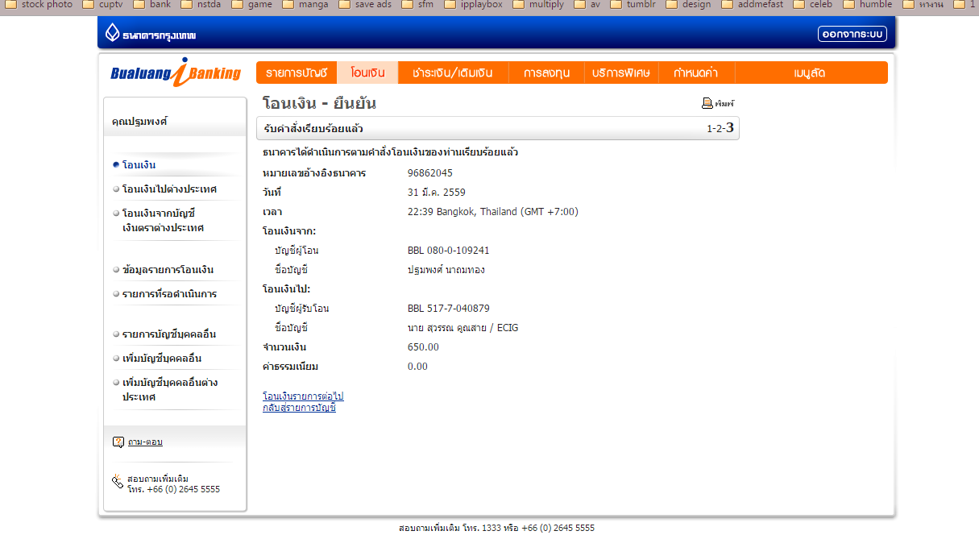Open the 'หางาน' bookmark folder
Screen dimensions: 979x560
pos(923,5)
